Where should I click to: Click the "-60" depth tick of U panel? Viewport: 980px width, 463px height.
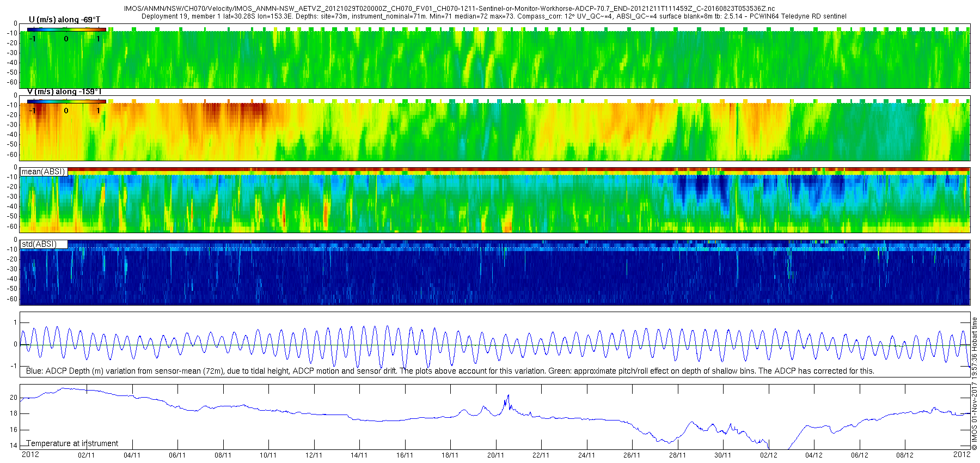point(11,82)
